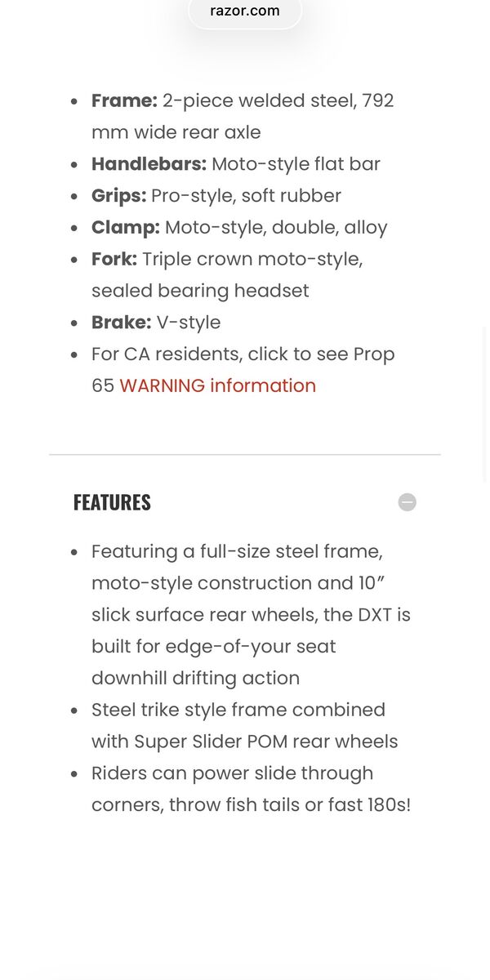Select the bold Fork: label
This screenshot has width=490, height=980.
pyautogui.click(x=114, y=260)
